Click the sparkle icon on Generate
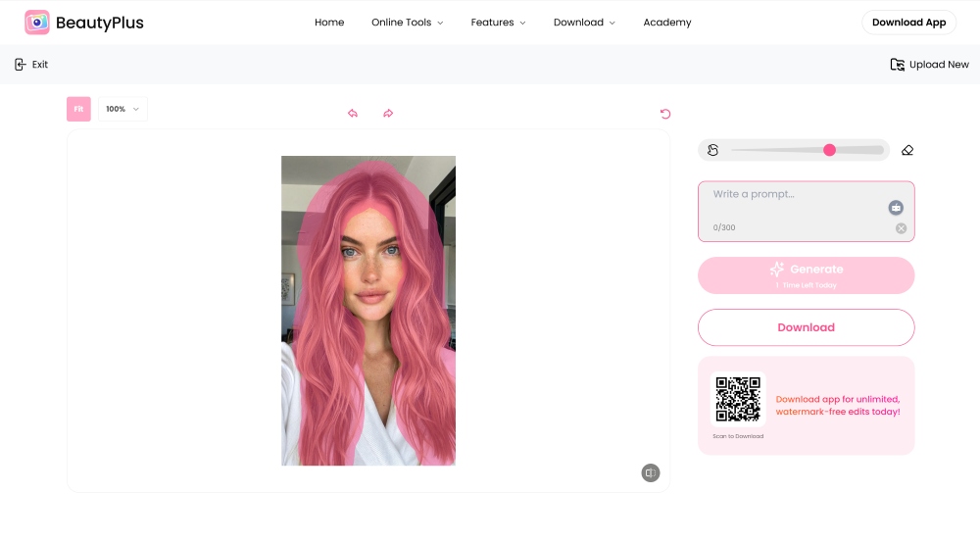 click(x=777, y=270)
